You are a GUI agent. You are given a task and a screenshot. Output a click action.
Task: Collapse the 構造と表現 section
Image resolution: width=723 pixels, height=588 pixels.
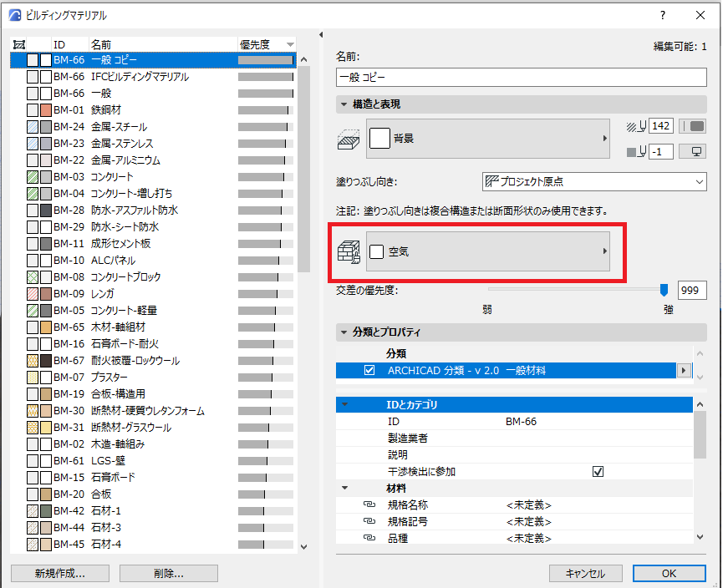tap(344, 104)
